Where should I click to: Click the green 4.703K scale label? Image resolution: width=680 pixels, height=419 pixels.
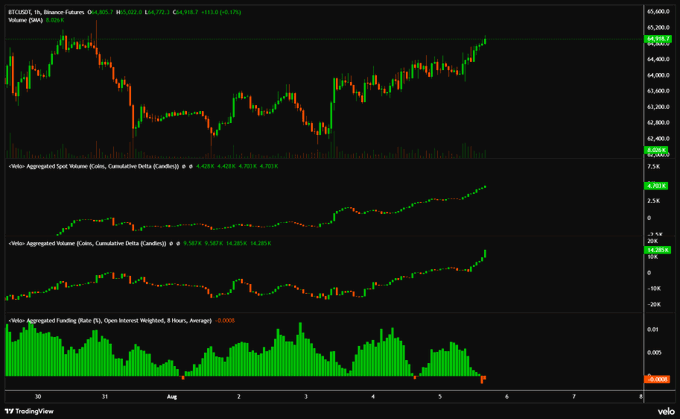(x=656, y=186)
